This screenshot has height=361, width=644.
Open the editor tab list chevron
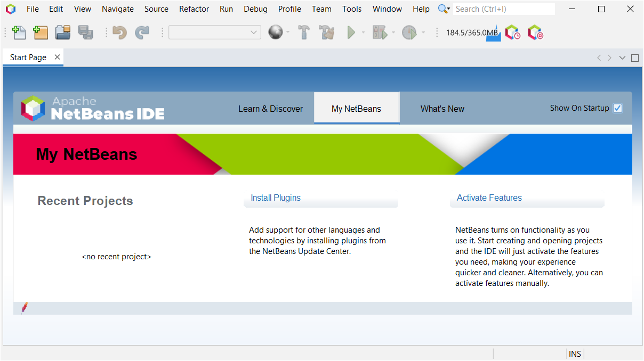[622, 58]
